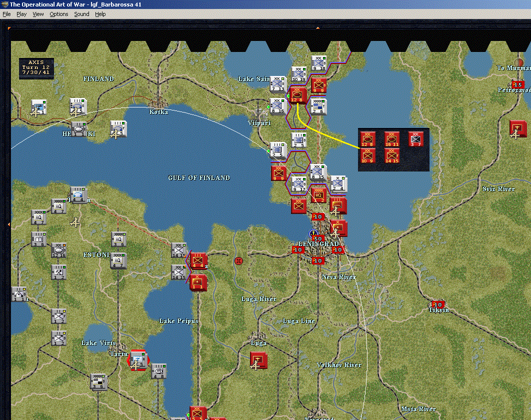Select the Finnish army unit rated 2 6

click(318, 106)
